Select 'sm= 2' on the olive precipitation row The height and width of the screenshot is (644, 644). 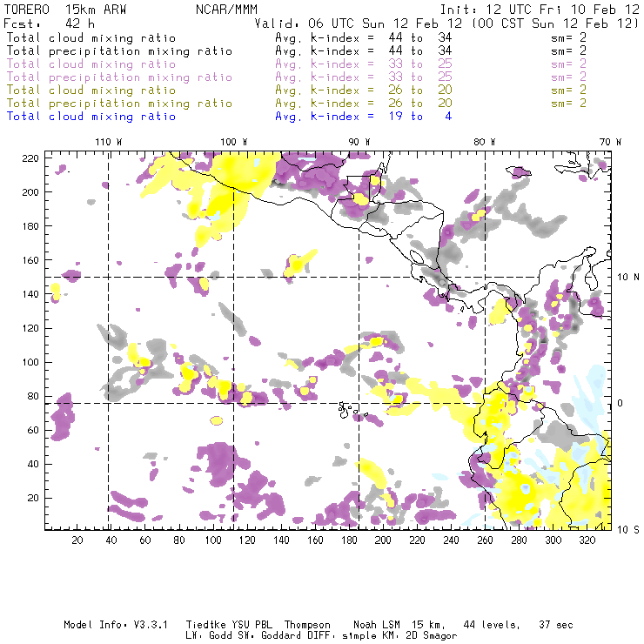pyautogui.click(x=569, y=103)
